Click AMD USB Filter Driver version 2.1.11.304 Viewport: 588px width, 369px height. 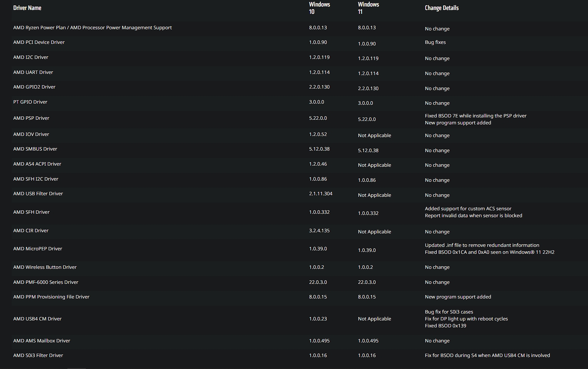click(x=321, y=194)
